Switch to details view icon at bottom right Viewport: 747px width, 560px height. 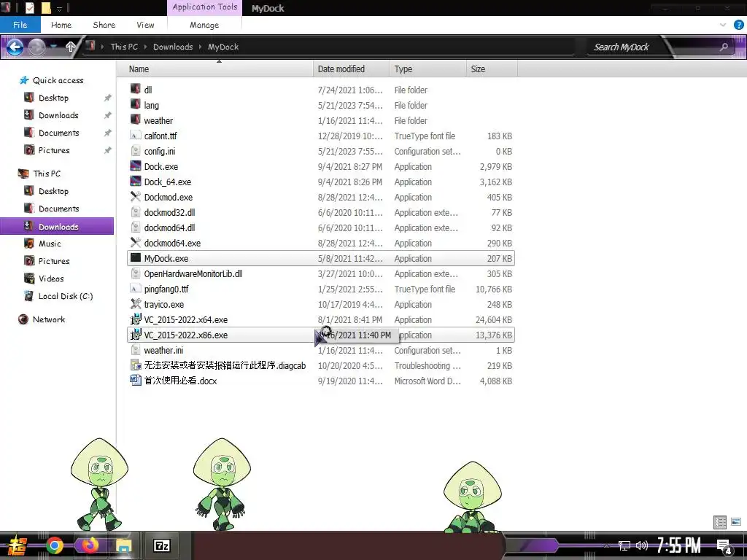720,522
